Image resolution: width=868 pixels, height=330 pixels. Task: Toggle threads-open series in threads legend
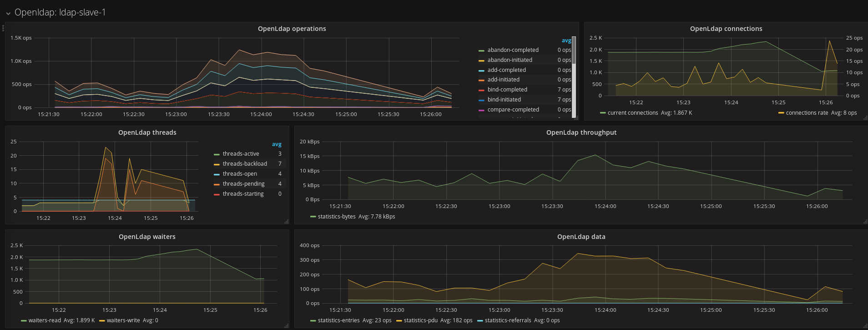tap(240, 174)
